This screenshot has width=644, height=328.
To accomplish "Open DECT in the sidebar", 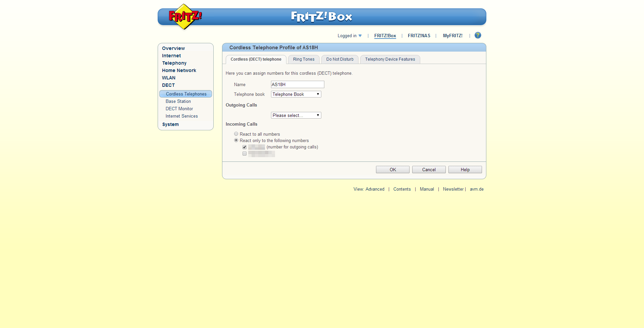I will [x=168, y=85].
